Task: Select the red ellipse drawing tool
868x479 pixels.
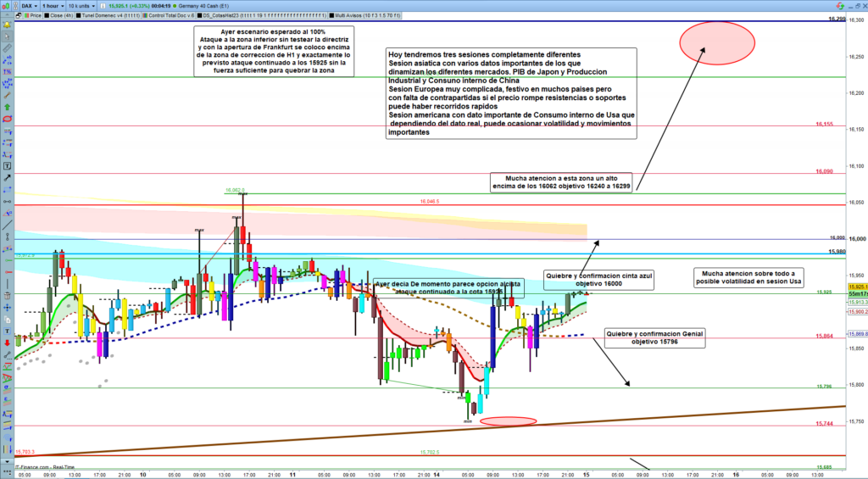Action: tap(6, 120)
